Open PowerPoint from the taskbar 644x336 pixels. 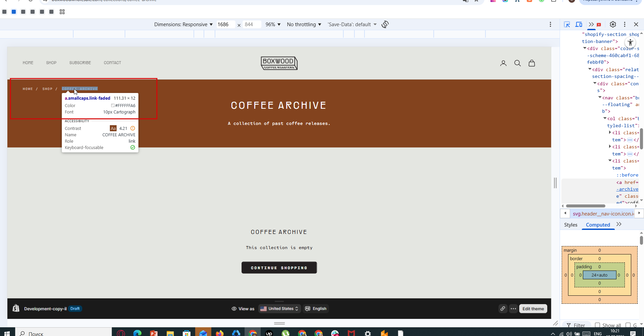point(154,333)
